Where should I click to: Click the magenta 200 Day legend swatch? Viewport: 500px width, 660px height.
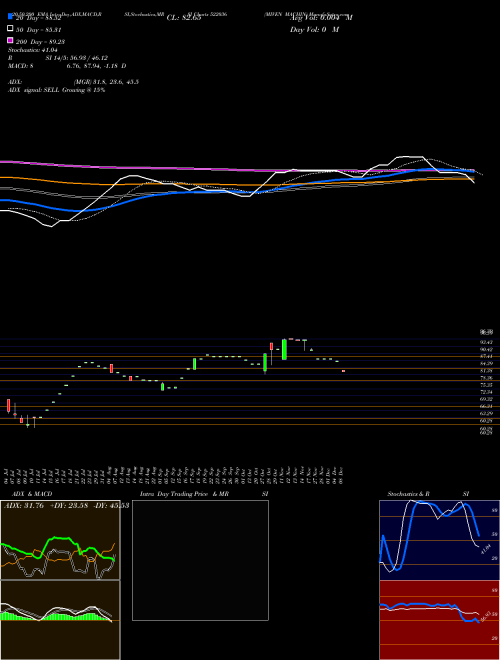[x=10, y=40]
